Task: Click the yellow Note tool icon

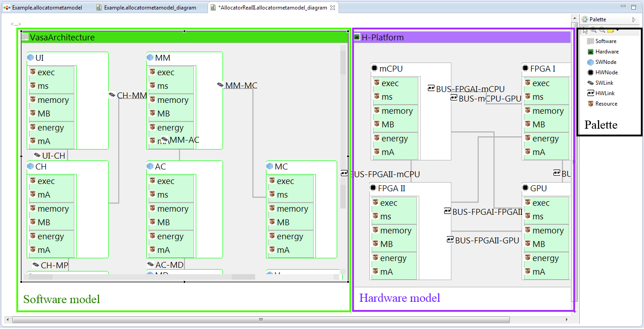Action: pyautogui.click(x=610, y=30)
